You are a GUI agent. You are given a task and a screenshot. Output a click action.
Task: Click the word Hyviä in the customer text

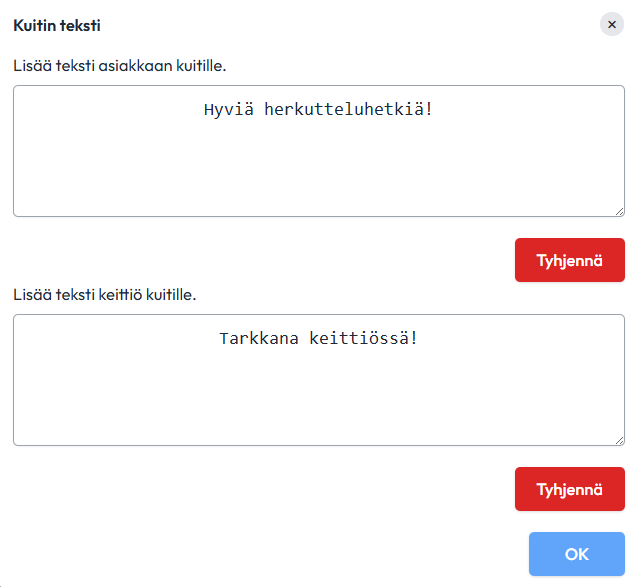[x=229, y=110]
